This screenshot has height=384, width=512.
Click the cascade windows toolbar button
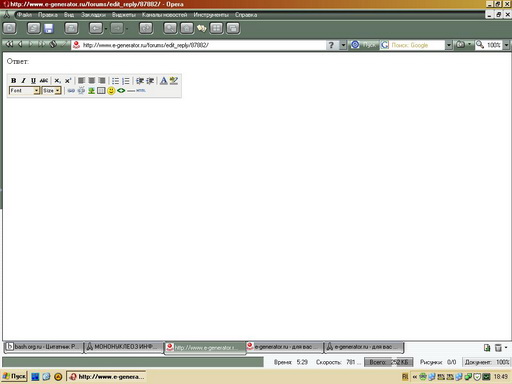tap(233, 28)
